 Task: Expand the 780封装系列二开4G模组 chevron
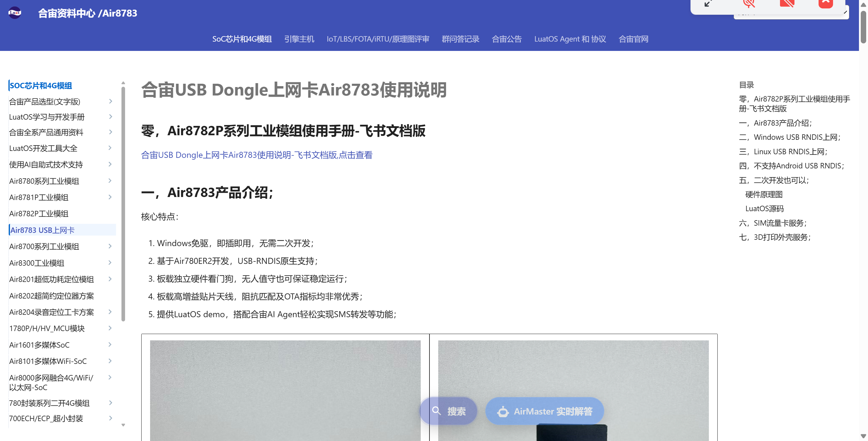pyautogui.click(x=111, y=403)
